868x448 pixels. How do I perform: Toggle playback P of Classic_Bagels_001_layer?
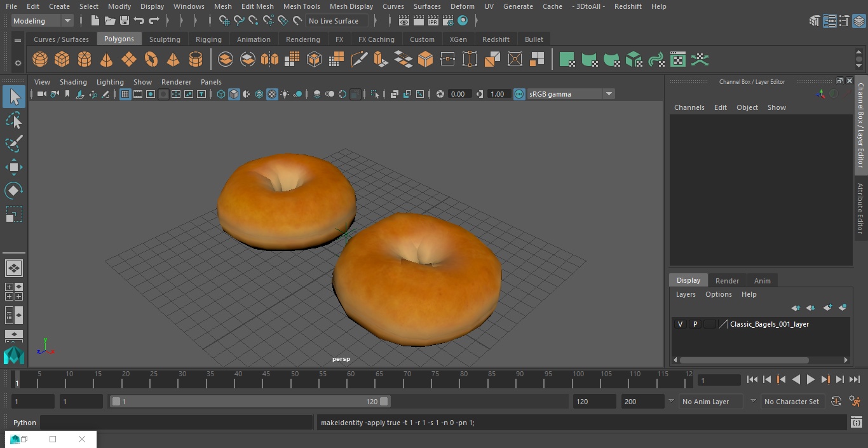695,324
